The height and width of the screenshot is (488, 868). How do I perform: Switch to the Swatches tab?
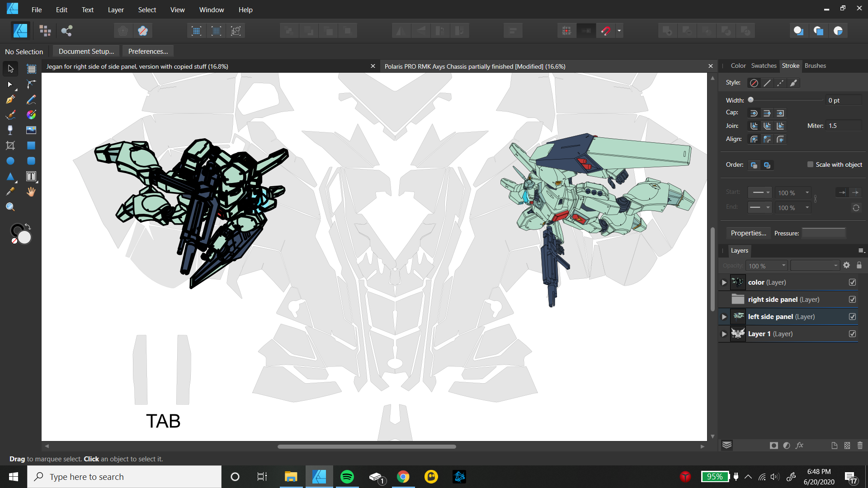coord(764,66)
